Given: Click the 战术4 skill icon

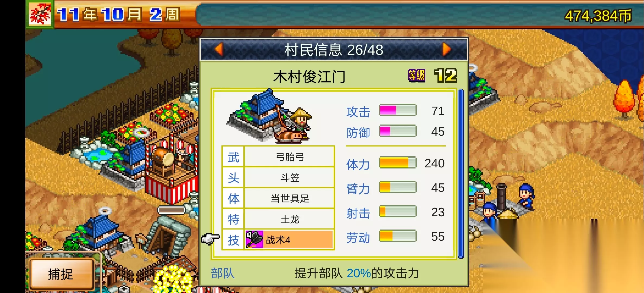Looking at the screenshot, I should pyautogui.click(x=254, y=239).
